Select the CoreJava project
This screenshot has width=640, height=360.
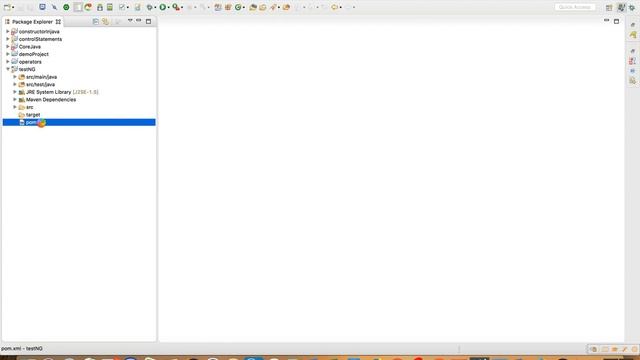(x=29, y=47)
